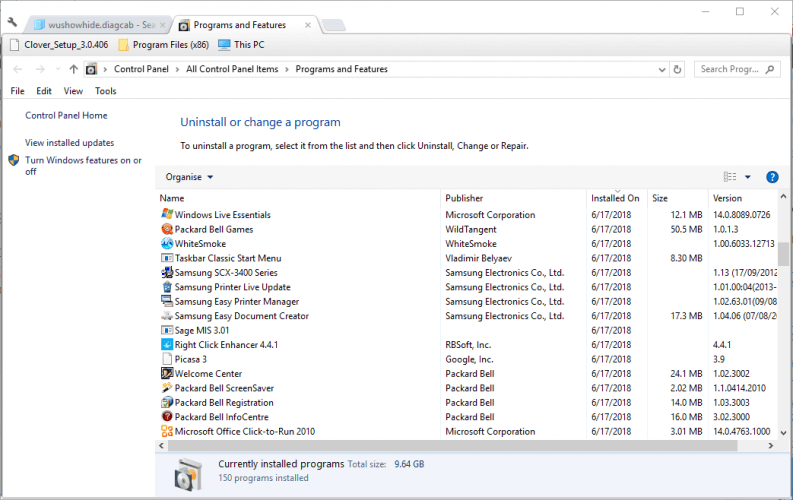The height and width of the screenshot is (500, 793).
Task: Click the vertical scrollbar thumb
Action: coord(783,253)
